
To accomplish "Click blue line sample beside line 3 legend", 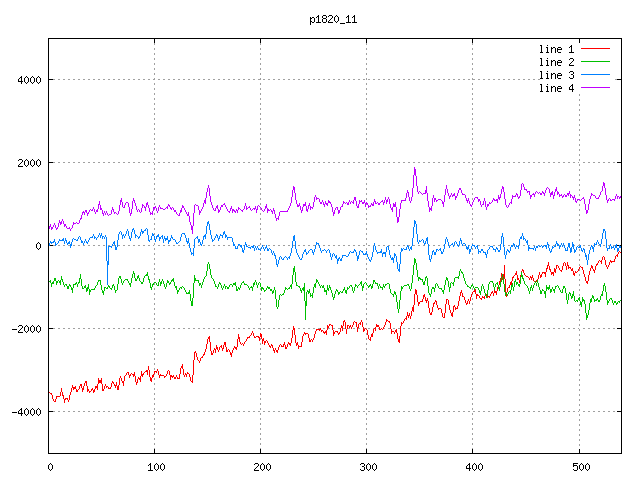I will pyautogui.click(x=595, y=75).
